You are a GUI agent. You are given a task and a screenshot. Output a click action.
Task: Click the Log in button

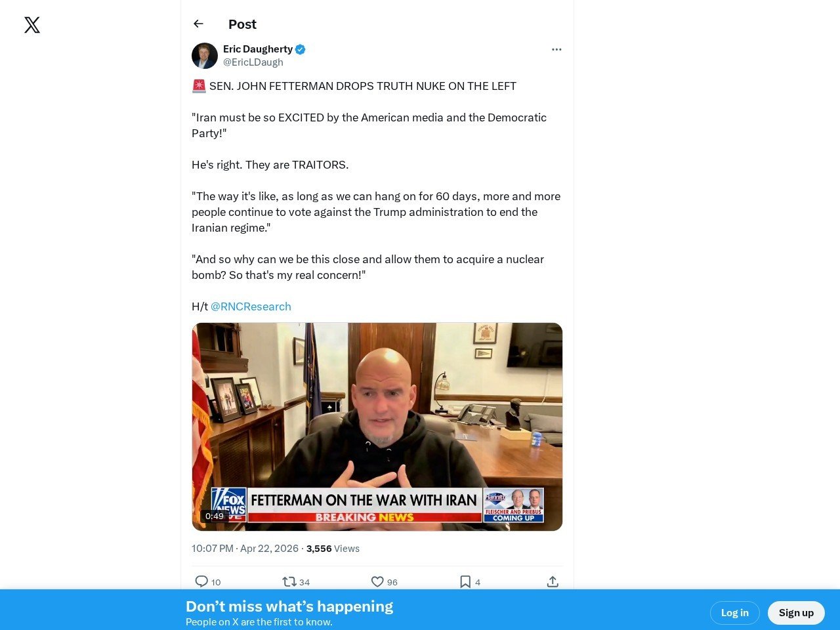click(x=735, y=613)
